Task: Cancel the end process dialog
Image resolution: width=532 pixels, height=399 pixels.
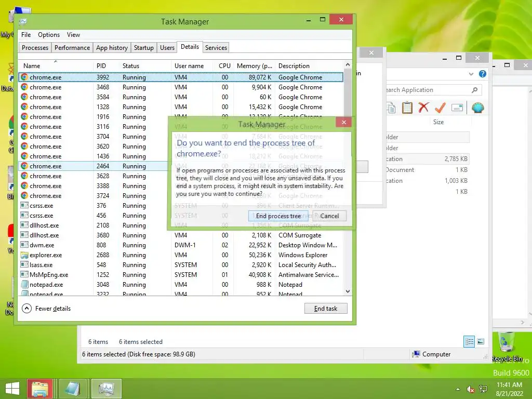Action: (329, 216)
